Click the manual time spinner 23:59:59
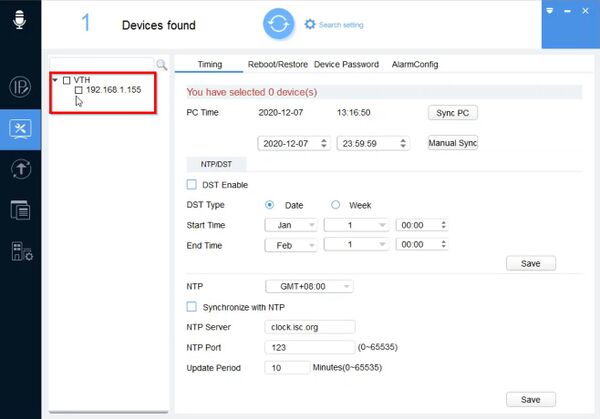 373,143
